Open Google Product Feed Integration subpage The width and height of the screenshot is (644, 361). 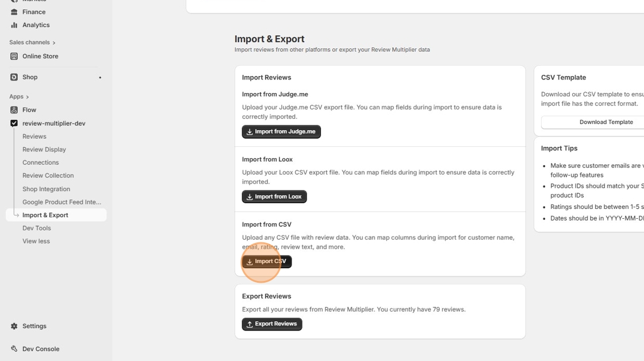coord(62,202)
